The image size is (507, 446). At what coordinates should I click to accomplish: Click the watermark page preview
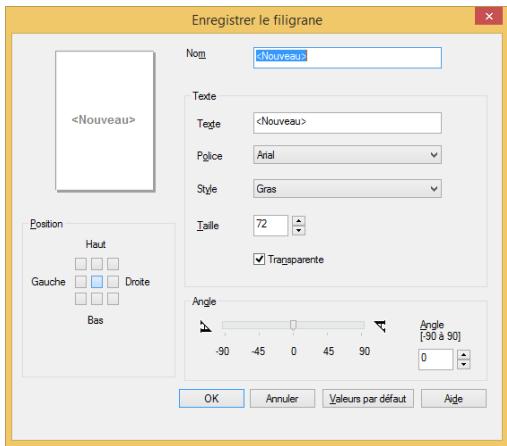point(105,121)
